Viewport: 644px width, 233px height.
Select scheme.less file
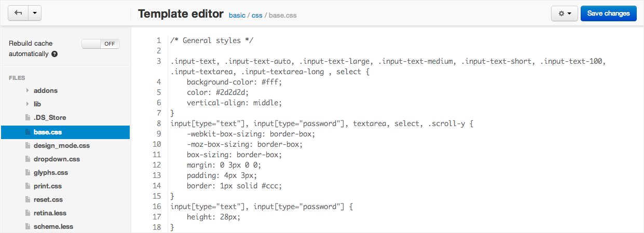tap(53, 227)
